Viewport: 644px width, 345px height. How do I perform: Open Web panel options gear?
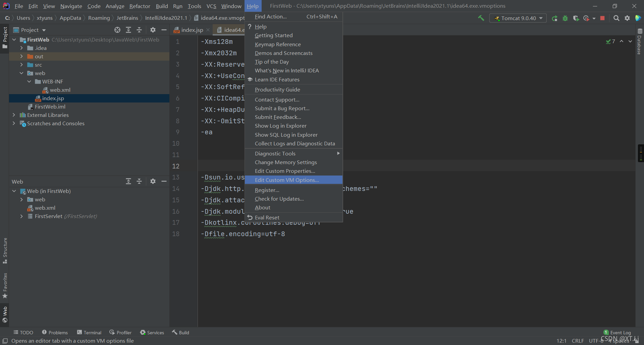[x=153, y=181]
